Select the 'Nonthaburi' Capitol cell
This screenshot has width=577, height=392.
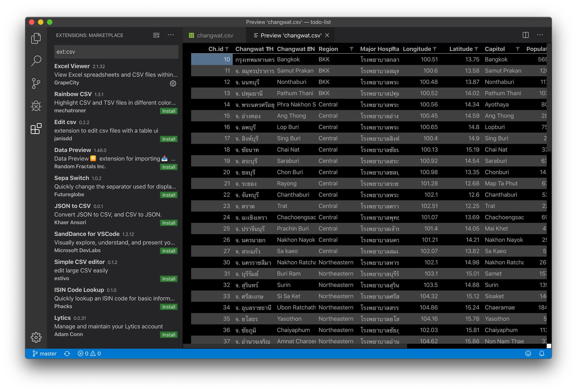click(503, 82)
